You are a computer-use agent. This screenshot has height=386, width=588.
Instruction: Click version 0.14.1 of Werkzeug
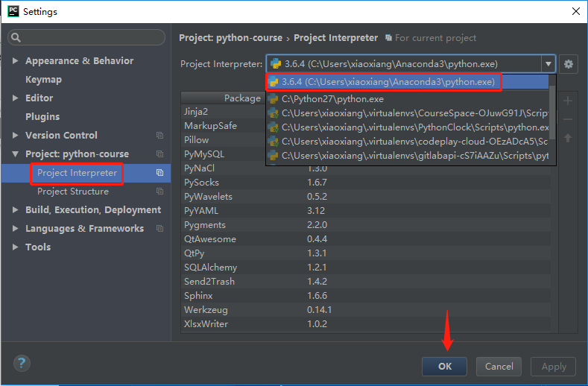(319, 310)
